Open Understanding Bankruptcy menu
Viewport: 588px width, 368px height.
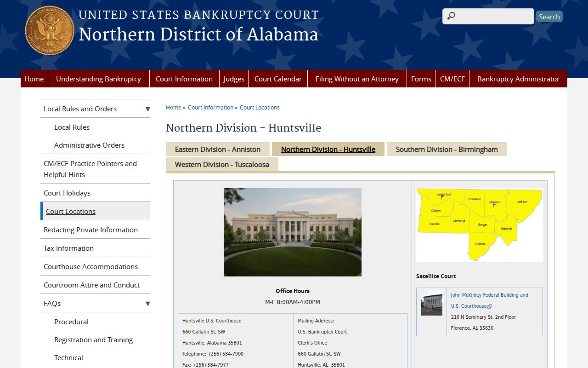(x=98, y=79)
